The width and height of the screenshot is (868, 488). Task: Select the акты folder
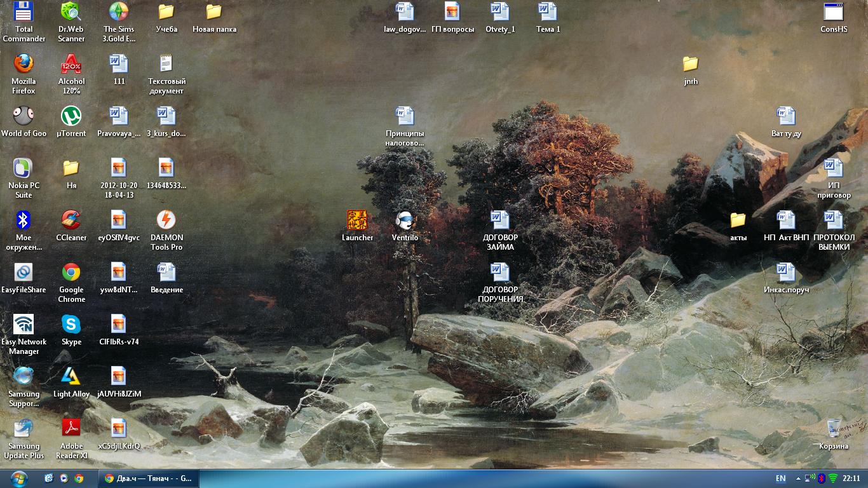(738, 226)
